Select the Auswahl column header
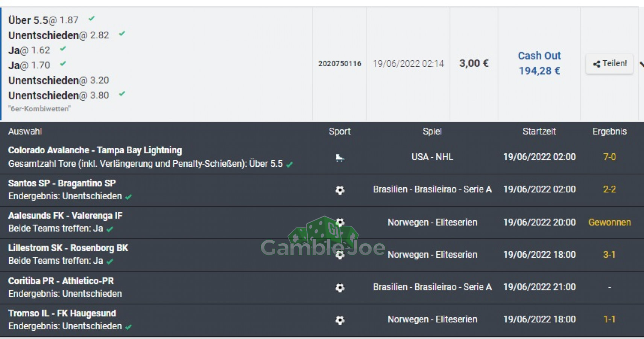The width and height of the screenshot is (644, 339). pos(25,131)
